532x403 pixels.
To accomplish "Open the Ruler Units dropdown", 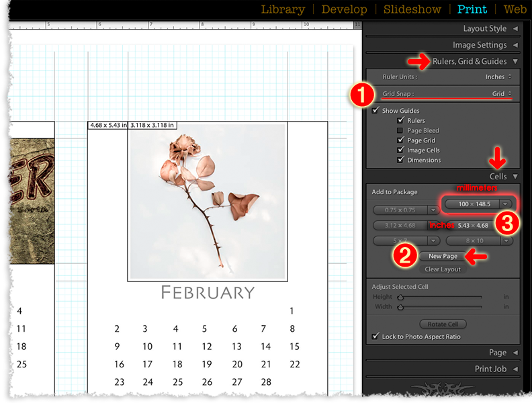I will pos(498,77).
